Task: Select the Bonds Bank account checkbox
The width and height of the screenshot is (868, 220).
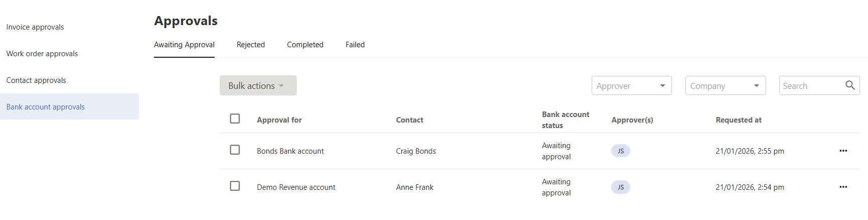Action: pos(235,150)
